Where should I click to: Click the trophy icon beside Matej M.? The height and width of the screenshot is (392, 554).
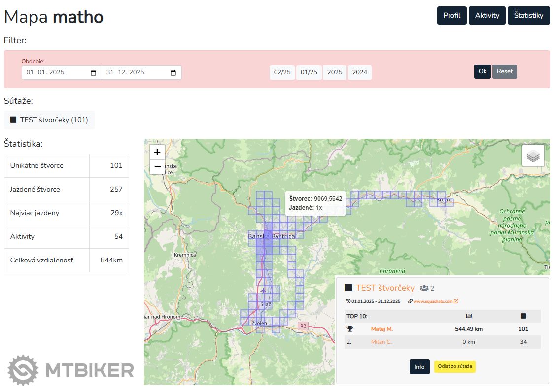(x=350, y=329)
